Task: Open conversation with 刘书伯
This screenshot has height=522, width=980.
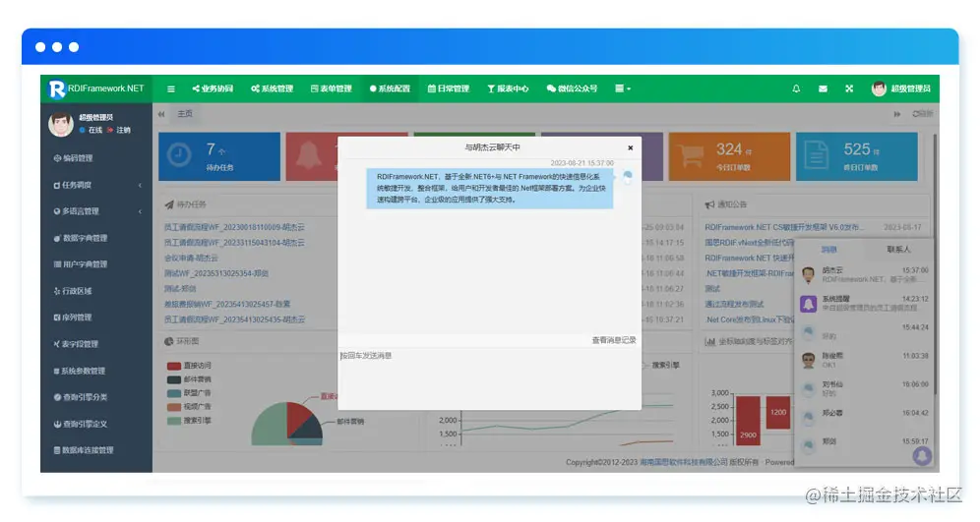Action: click(x=864, y=389)
